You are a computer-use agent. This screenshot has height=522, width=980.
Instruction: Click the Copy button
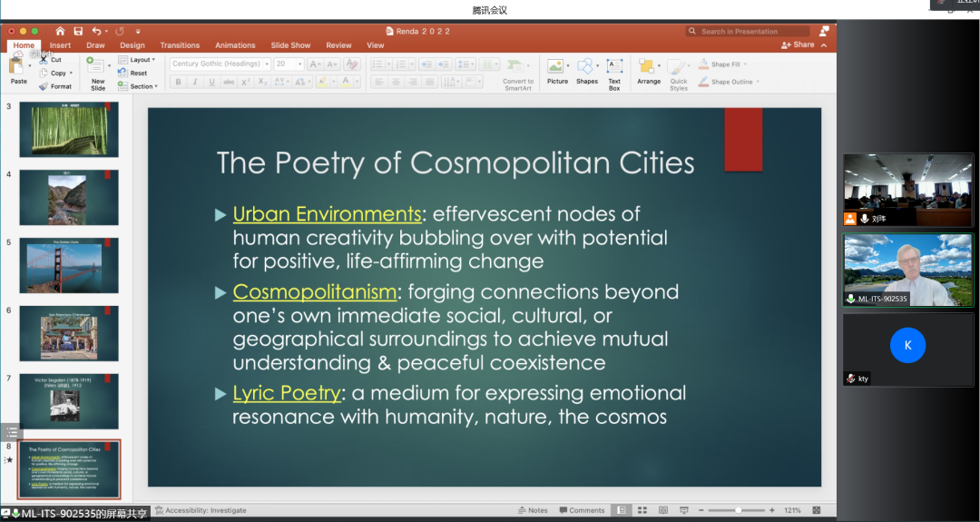pyautogui.click(x=55, y=74)
